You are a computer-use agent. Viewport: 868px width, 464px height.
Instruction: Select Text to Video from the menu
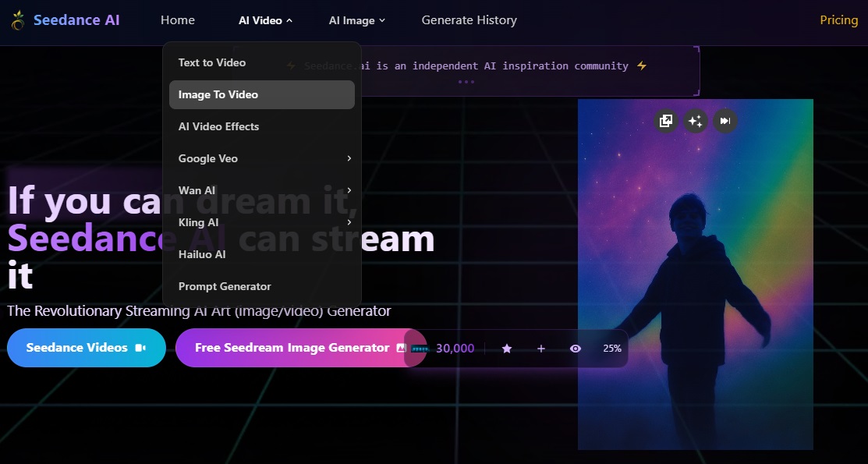212,62
